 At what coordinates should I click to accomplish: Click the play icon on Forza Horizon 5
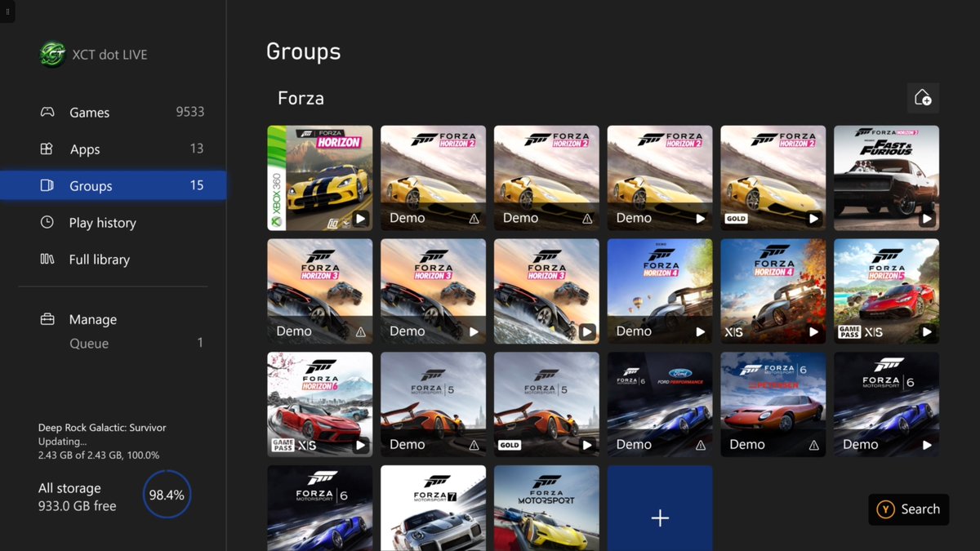tap(927, 331)
